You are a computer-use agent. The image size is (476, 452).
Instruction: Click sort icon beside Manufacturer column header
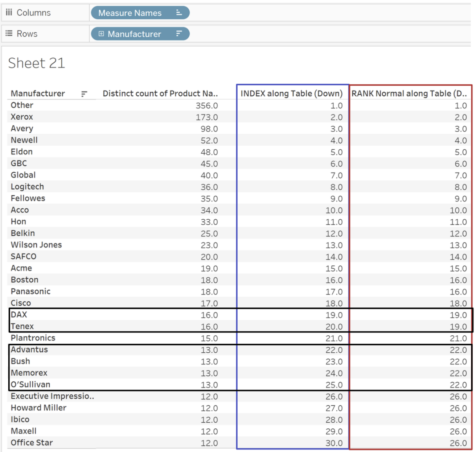click(x=84, y=94)
